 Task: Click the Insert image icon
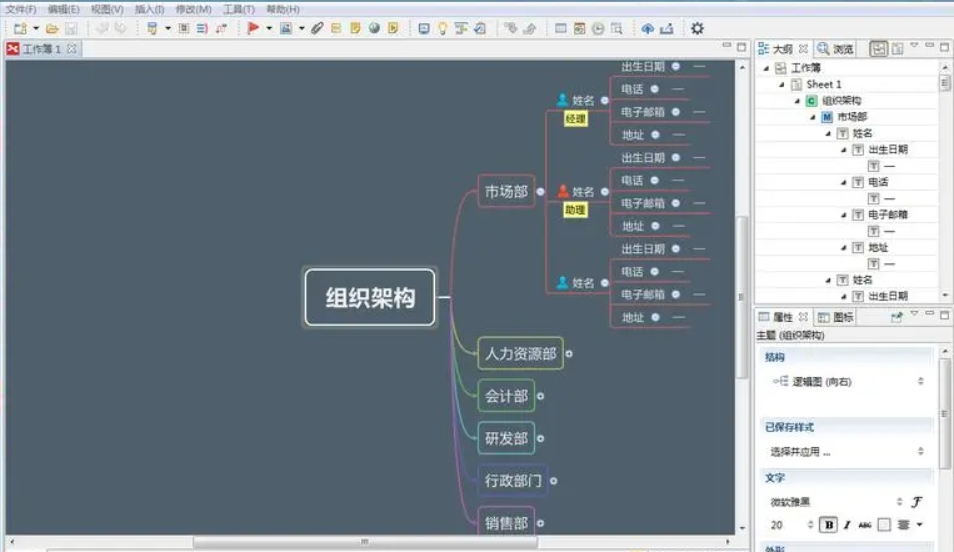285,29
